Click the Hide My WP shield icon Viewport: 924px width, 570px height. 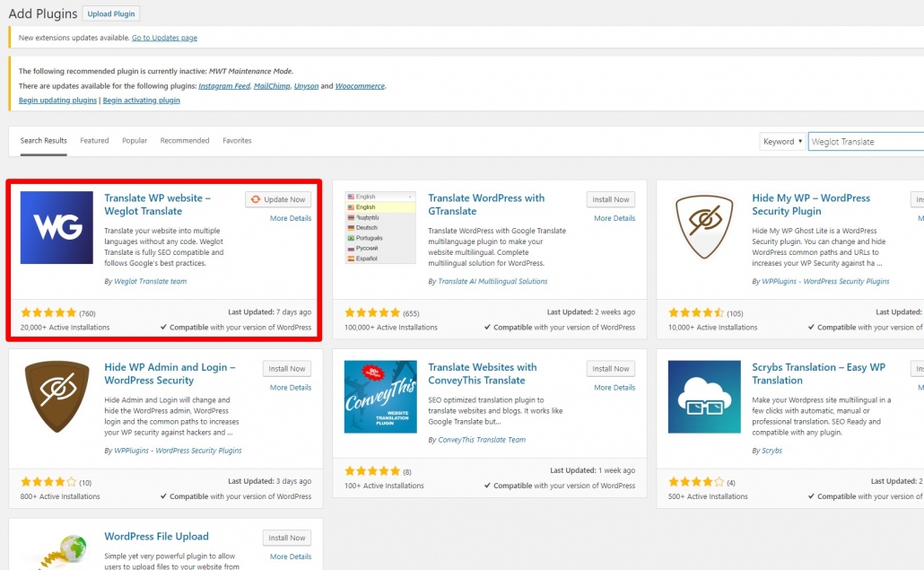pos(704,227)
